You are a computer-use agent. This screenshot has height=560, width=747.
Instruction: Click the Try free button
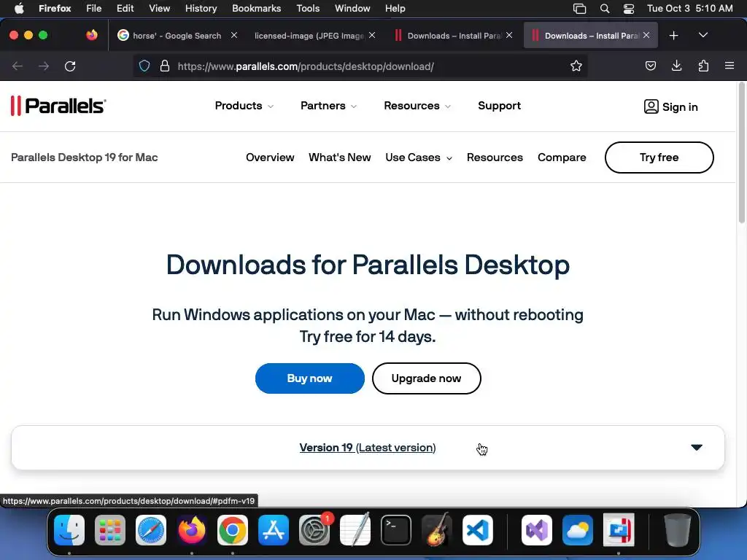[x=659, y=157]
